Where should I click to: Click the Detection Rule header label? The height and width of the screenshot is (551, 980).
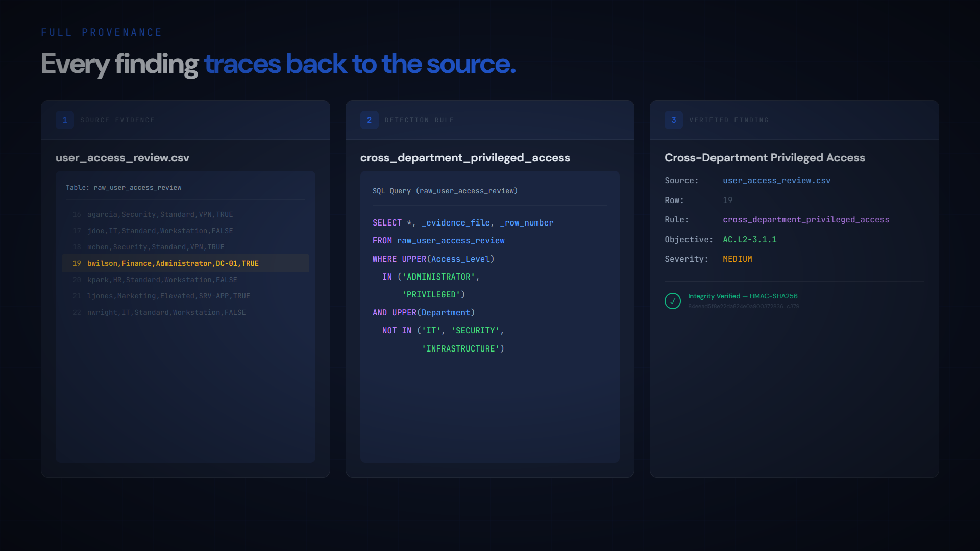click(x=419, y=120)
